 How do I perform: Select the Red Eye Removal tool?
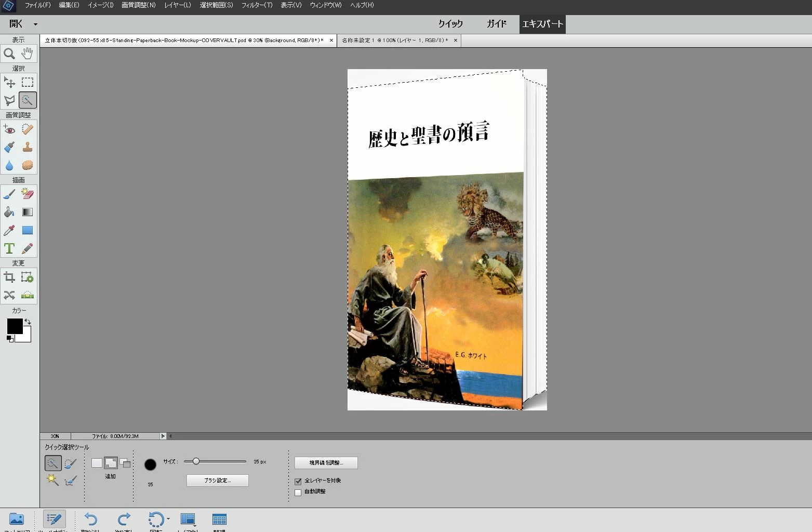(9, 129)
